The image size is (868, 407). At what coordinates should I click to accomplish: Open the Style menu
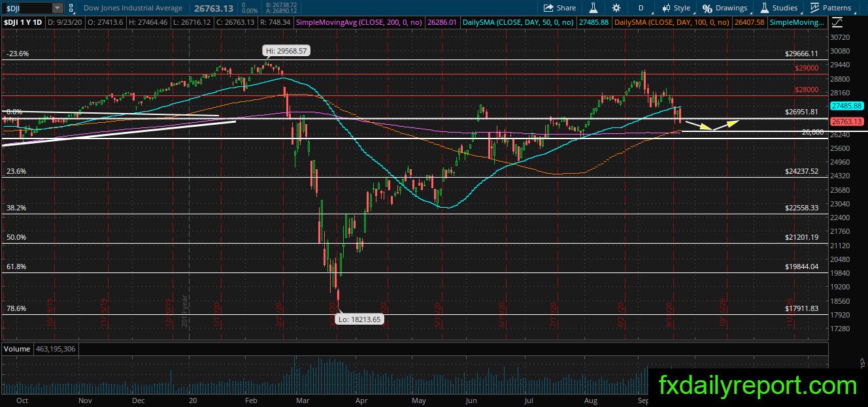pyautogui.click(x=676, y=8)
